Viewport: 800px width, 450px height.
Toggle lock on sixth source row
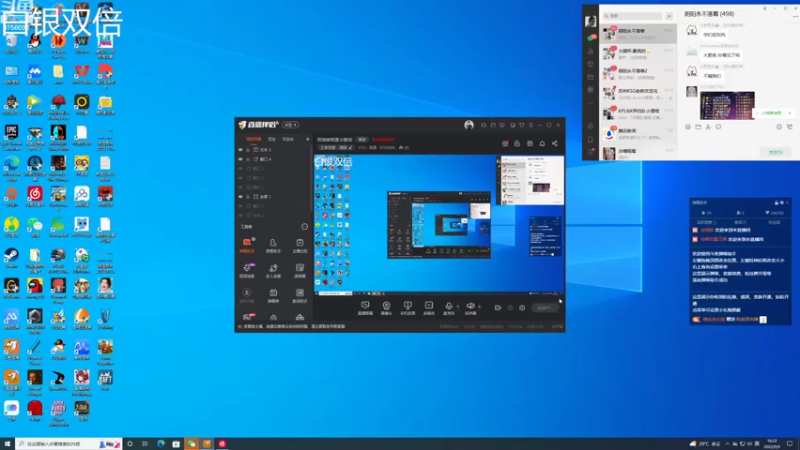tap(248, 196)
